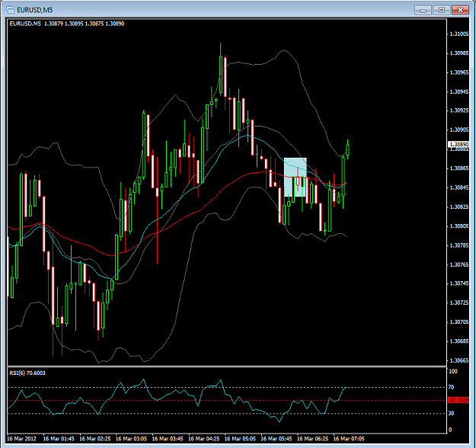Click the 16 Mar 02:25 time label
This screenshot has width=476, height=448.
95,439
